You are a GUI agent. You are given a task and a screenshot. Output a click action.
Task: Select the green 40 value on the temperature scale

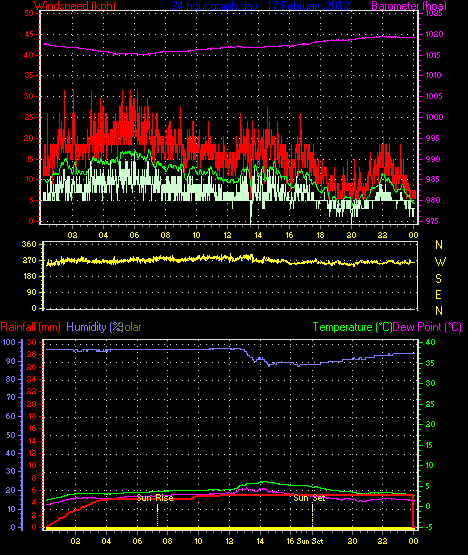point(430,342)
